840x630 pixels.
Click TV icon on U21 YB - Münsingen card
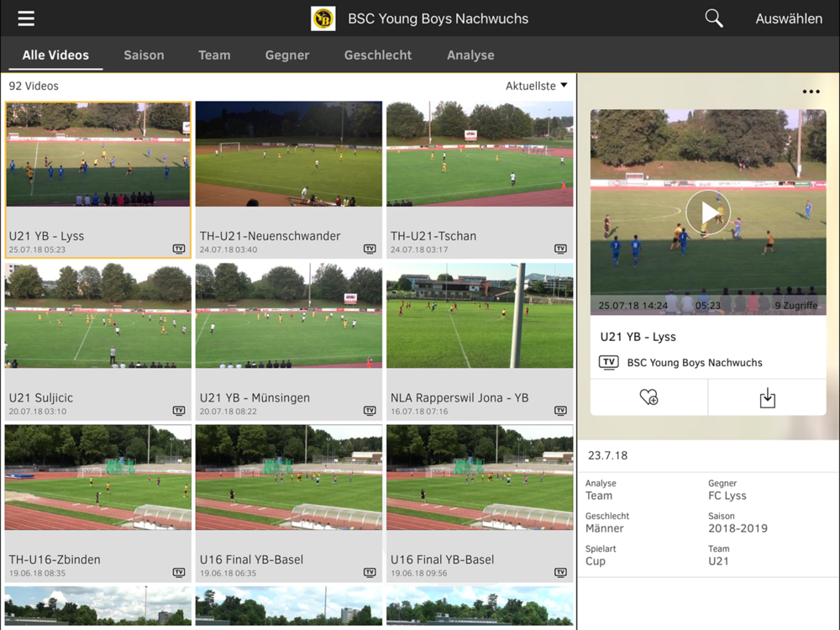coord(370,411)
